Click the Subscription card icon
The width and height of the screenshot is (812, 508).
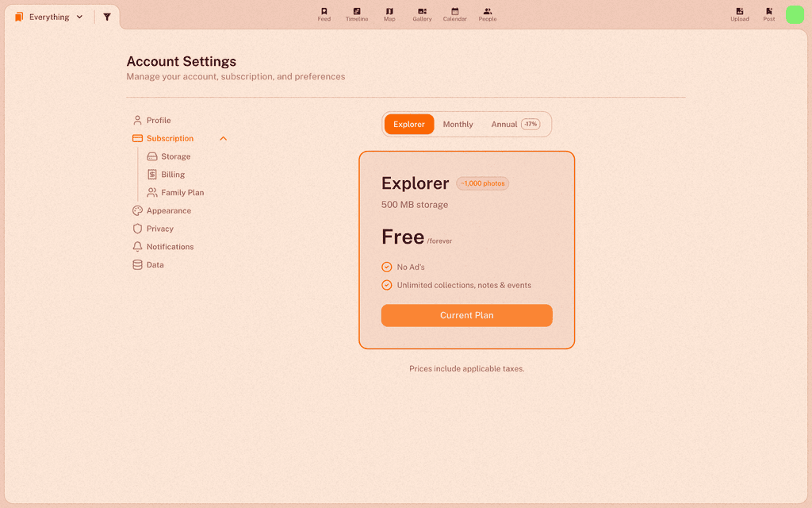pyautogui.click(x=137, y=138)
